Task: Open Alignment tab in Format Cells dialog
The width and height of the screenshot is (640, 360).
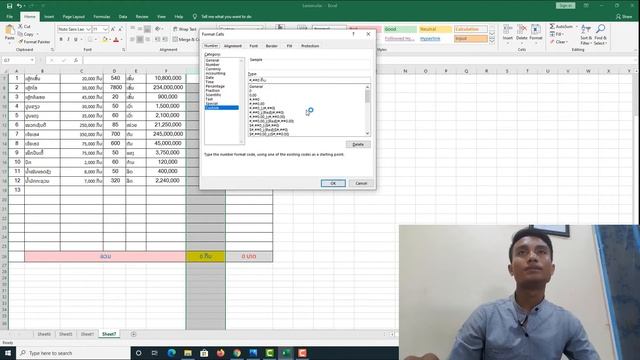Action: (x=233, y=46)
